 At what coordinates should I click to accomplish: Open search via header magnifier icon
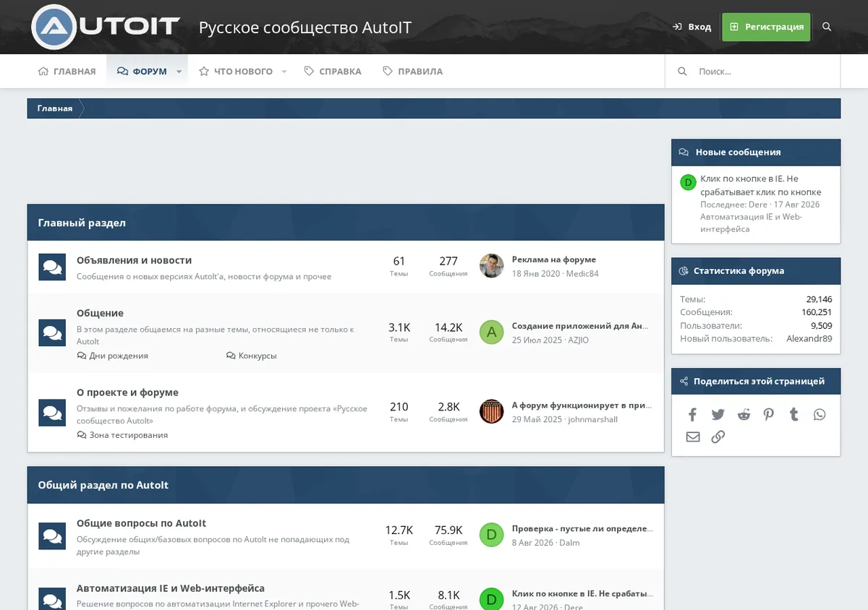pos(827,27)
